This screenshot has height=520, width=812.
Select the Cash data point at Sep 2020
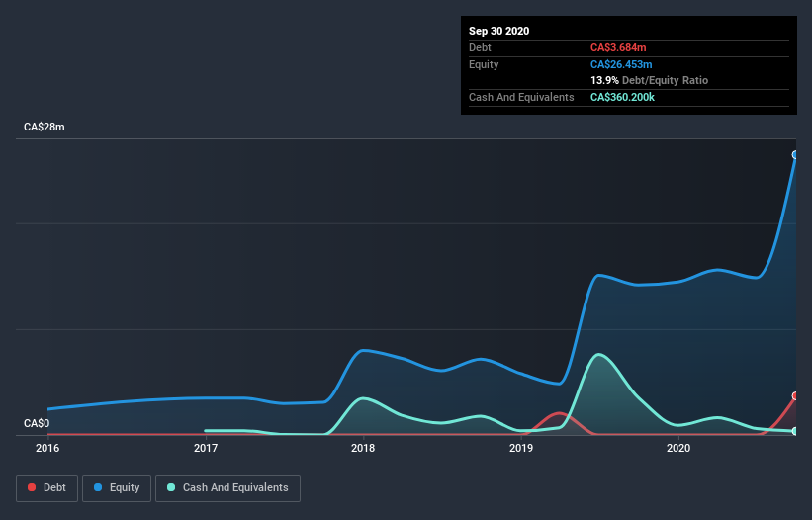(795, 431)
